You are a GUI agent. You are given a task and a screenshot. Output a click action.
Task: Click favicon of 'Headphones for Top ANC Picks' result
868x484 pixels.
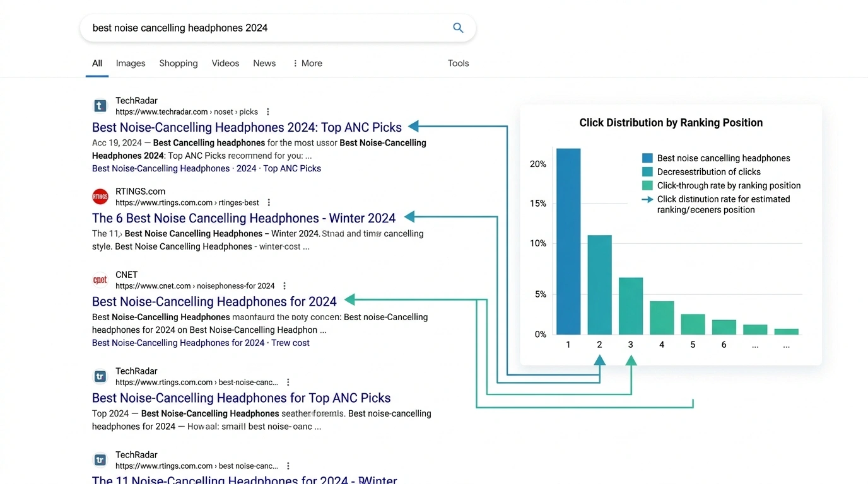[100, 377]
